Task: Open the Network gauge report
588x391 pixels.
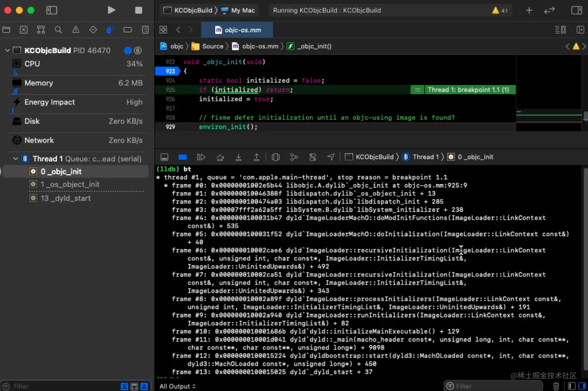Action: tap(77, 140)
